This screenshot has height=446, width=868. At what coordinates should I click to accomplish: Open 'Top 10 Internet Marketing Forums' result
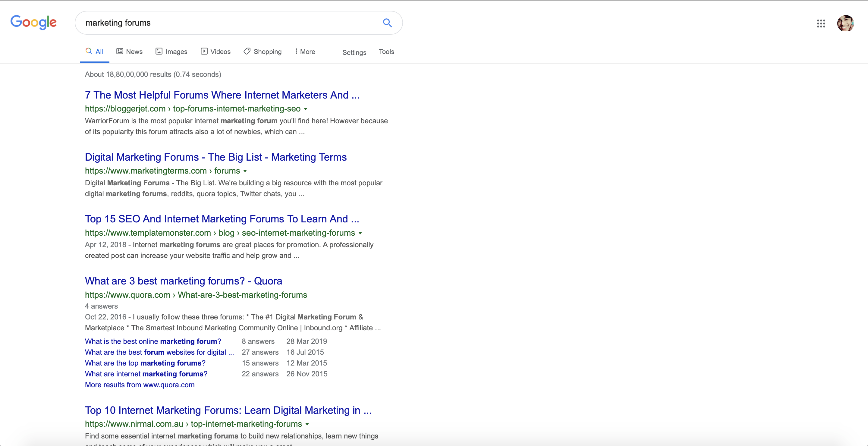[228, 410]
